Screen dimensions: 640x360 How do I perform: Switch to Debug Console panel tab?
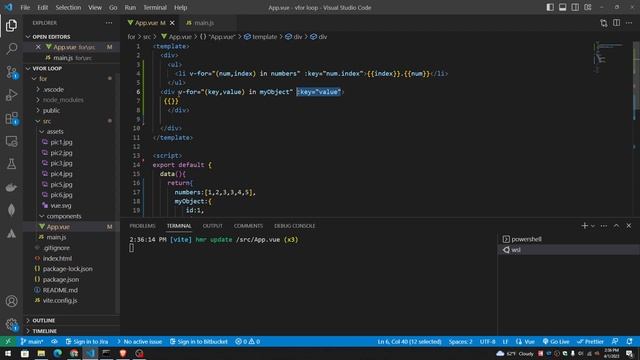(x=295, y=226)
